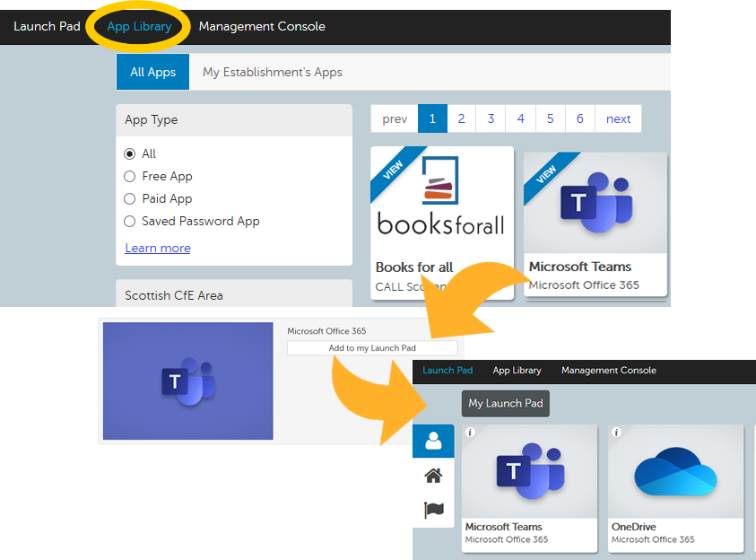Go to page 5 of apps
The height and width of the screenshot is (560, 756).
[x=550, y=118]
